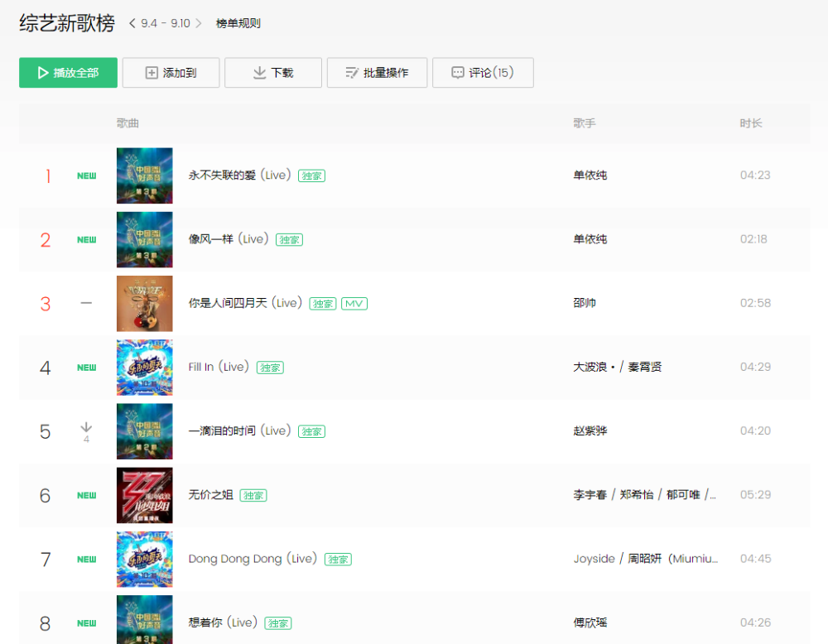Open song 无价之姐
The height and width of the screenshot is (644, 828).
coord(210,495)
